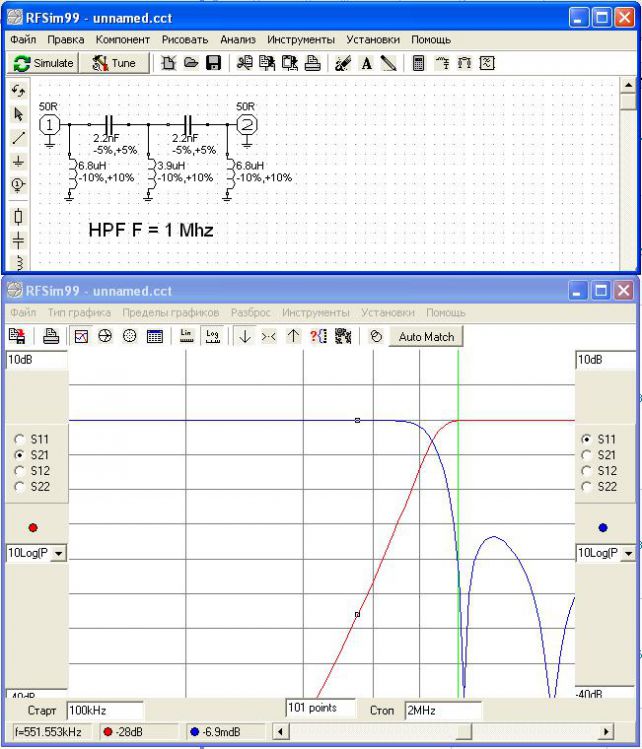Switch to table data view

pyautogui.click(x=155, y=336)
